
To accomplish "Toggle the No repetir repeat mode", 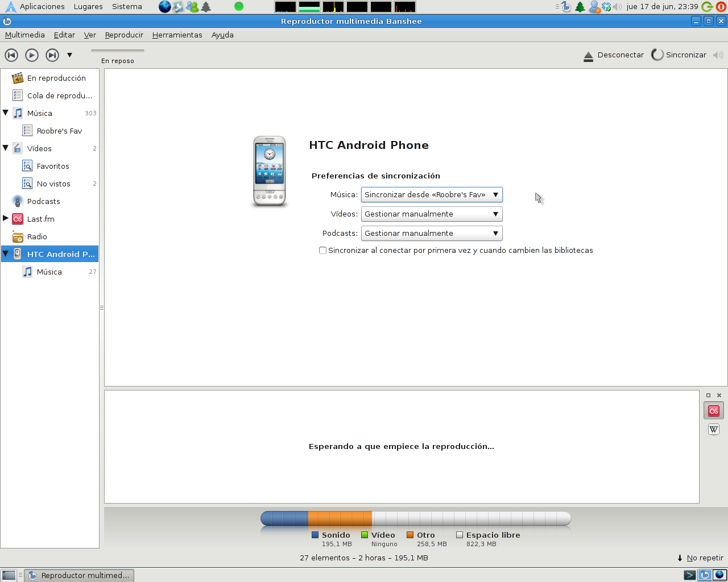I will pyautogui.click(x=700, y=558).
